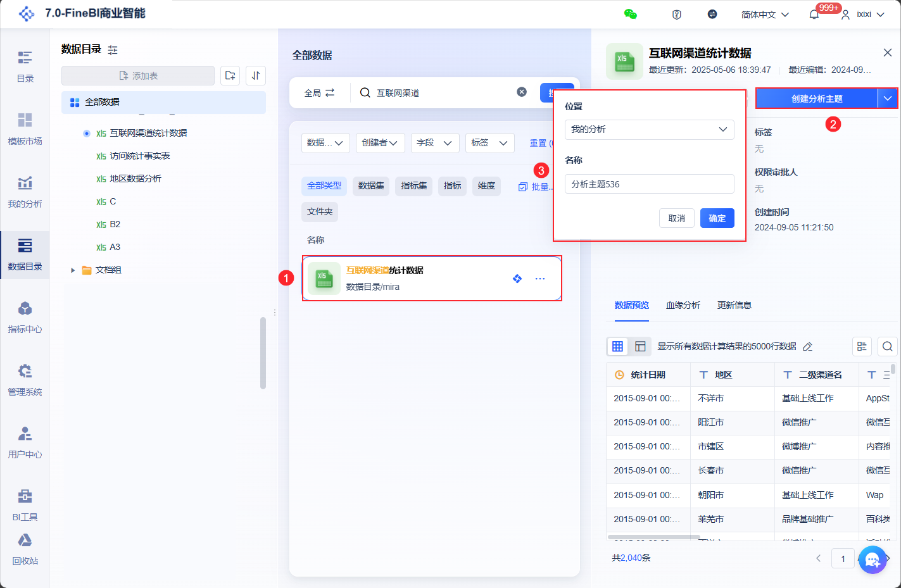Click the round dark icon left of 简体中文
The width and height of the screenshot is (901, 588).
click(x=712, y=14)
